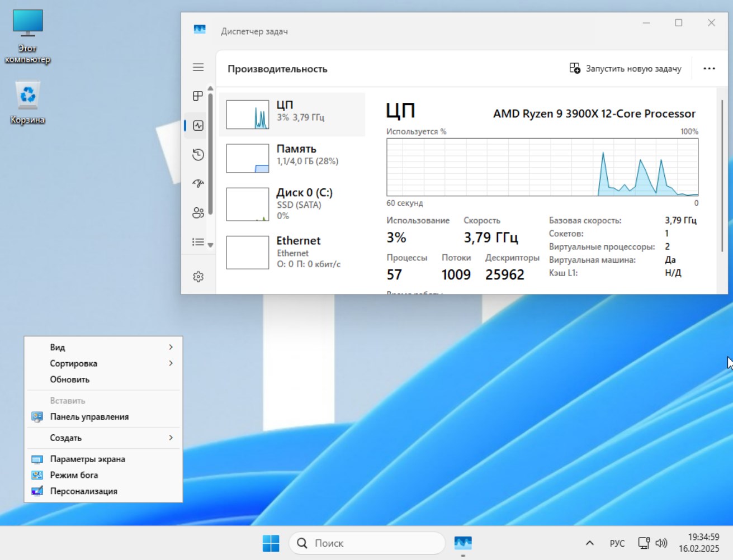Expand the 'Сортировка' context submenu
This screenshot has height=560, width=733.
103,363
